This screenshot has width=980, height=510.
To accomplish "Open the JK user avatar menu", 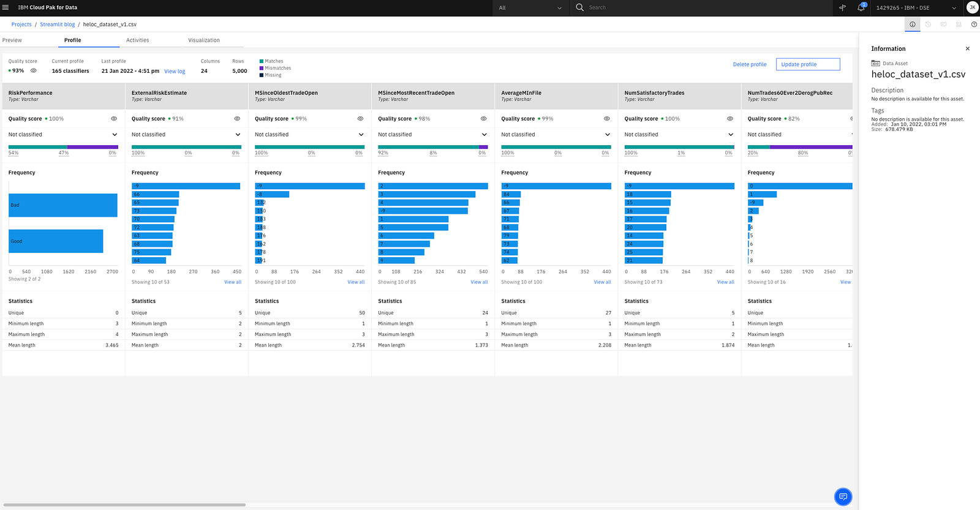I will pos(972,7).
